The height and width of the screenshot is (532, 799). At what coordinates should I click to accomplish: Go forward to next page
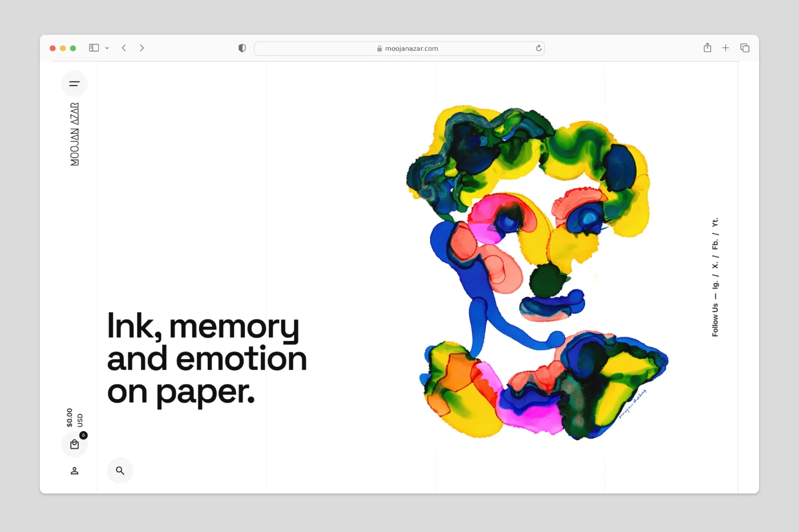(x=142, y=48)
